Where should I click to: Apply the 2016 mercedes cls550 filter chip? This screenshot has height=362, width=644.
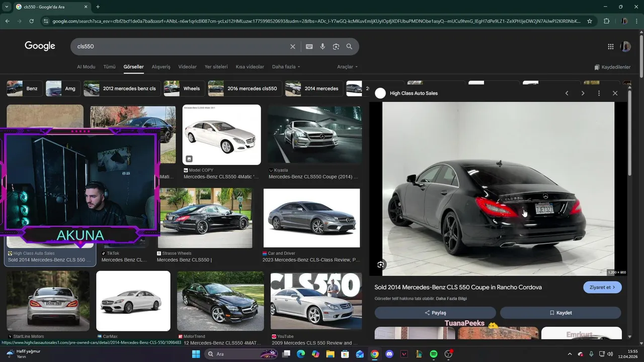245,88
